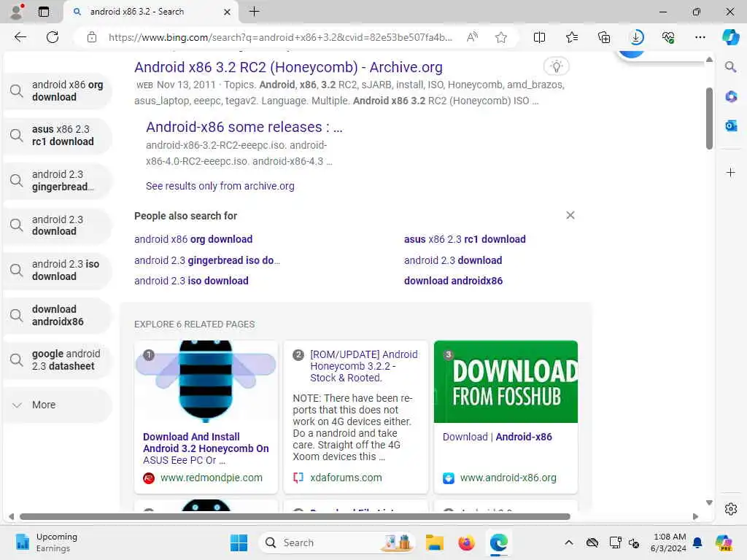
Task: View site information lock icon
Action: [x=92, y=37]
